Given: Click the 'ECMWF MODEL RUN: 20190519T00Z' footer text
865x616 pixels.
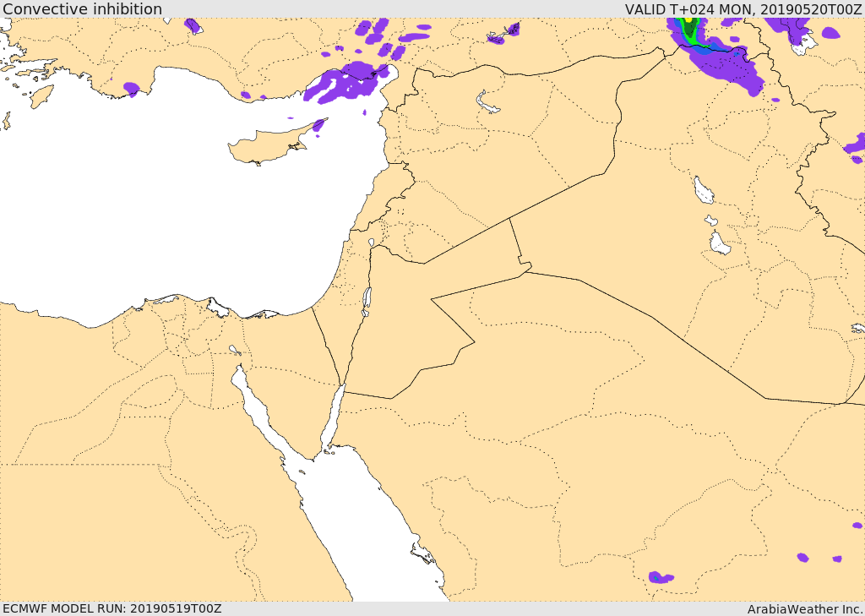Looking at the screenshot, I should (112, 609).
